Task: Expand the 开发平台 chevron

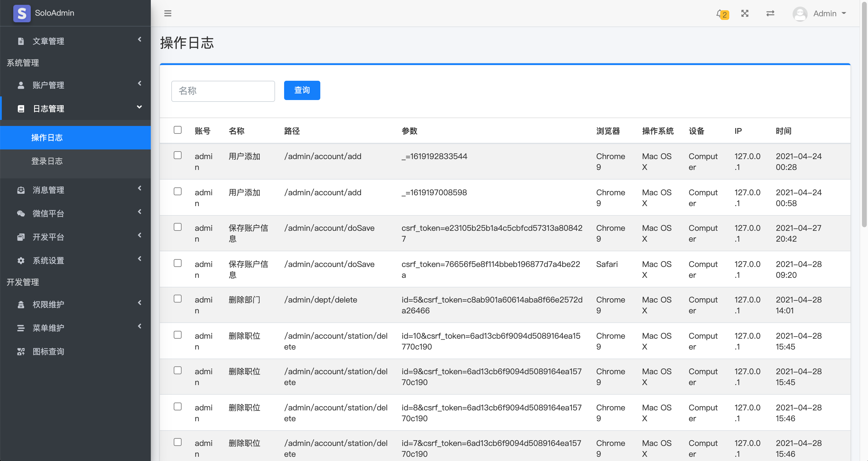Action: click(x=140, y=235)
